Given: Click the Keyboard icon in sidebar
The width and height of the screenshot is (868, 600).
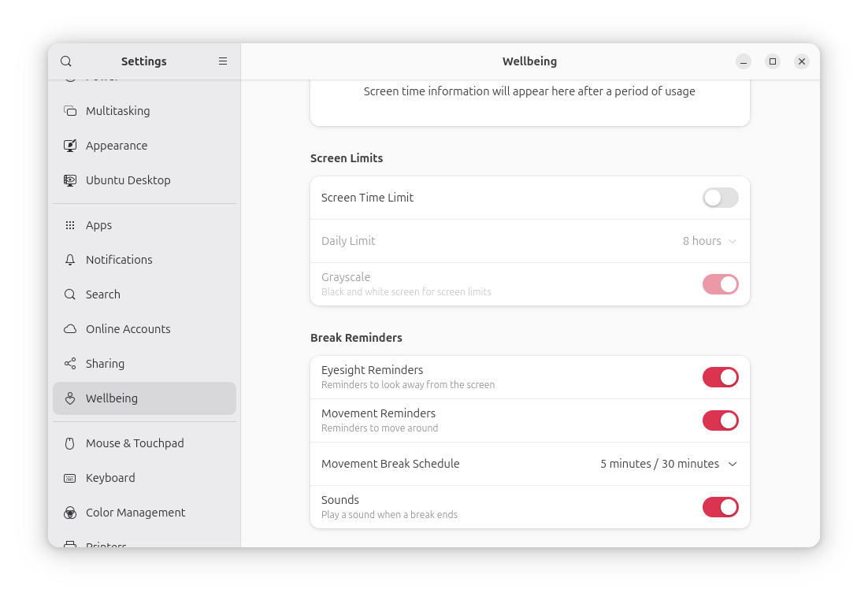Looking at the screenshot, I should pos(70,478).
